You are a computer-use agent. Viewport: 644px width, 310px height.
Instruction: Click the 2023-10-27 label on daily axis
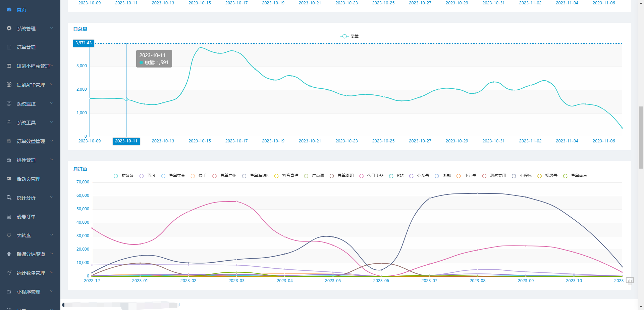pyautogui.click(x=420, y=141)
